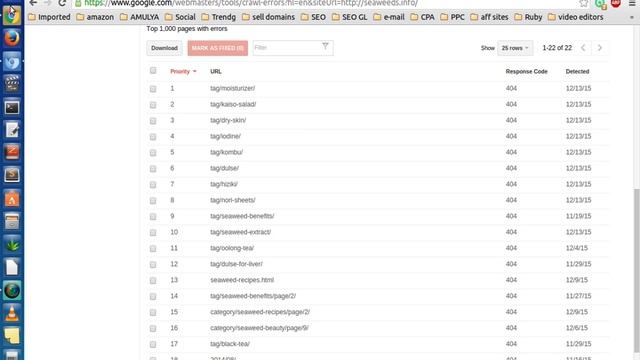Click the Detected column header
Image resolution: width=640 pixels, height=360 pixels.
pyautogui.click(x=577, y=71)
